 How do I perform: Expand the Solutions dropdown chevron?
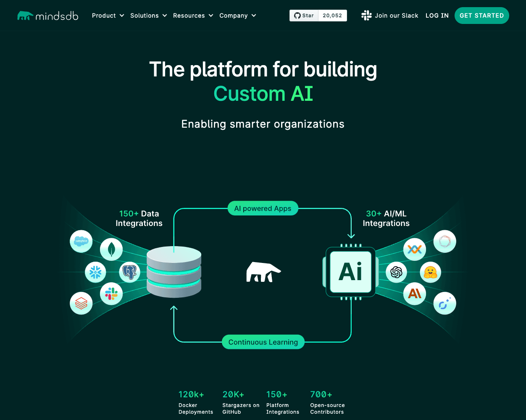coord(164,16)
